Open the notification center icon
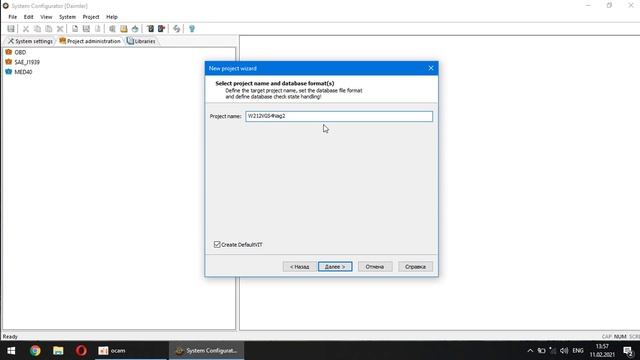 628,351
